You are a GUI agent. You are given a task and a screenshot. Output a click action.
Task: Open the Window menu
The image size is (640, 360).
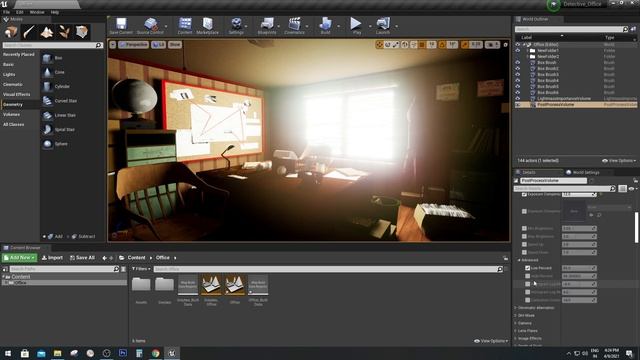pos(37,12)
